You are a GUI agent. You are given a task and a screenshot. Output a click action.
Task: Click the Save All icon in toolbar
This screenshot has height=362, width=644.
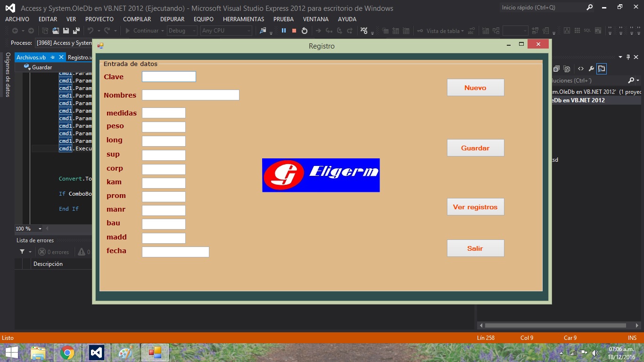click(x=75, y=31)
